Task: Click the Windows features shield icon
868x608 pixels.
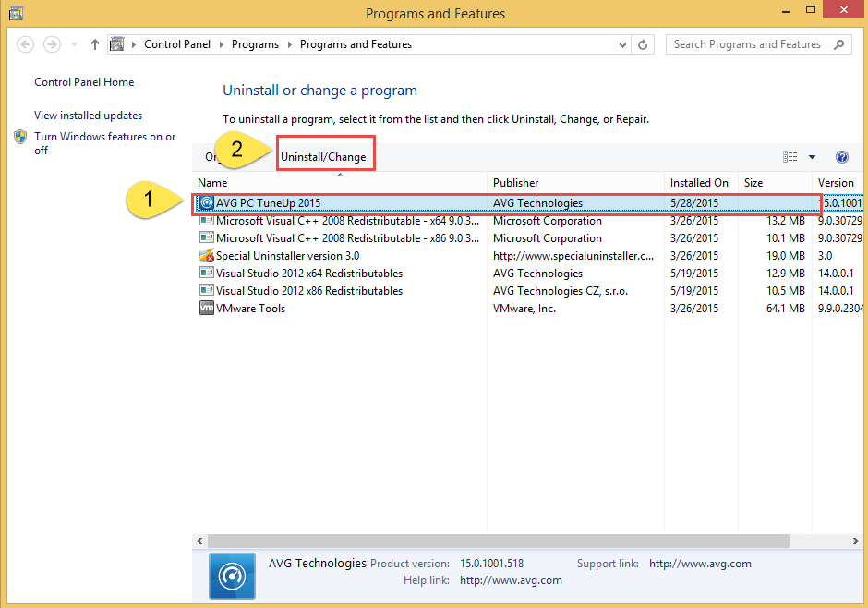Action: click(20, 137)
